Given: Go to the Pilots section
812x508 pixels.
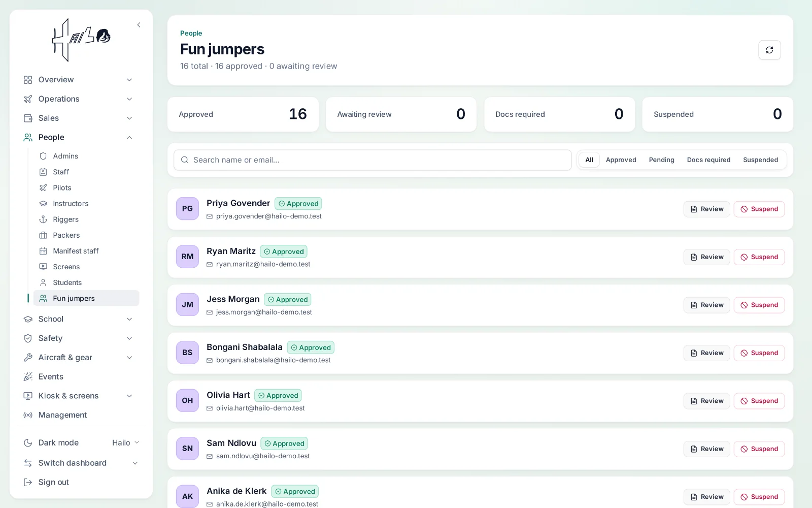Looking at the screenshot, I should click(86, 187).
